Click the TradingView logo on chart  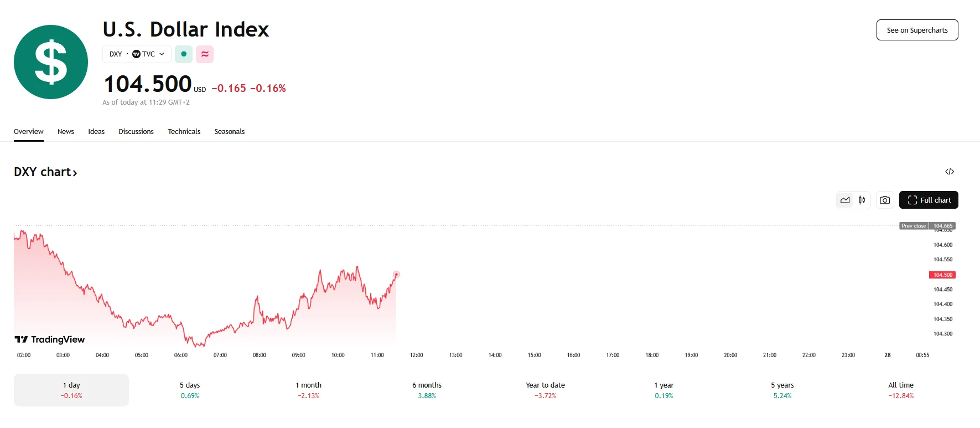click(x=50, y=339)
